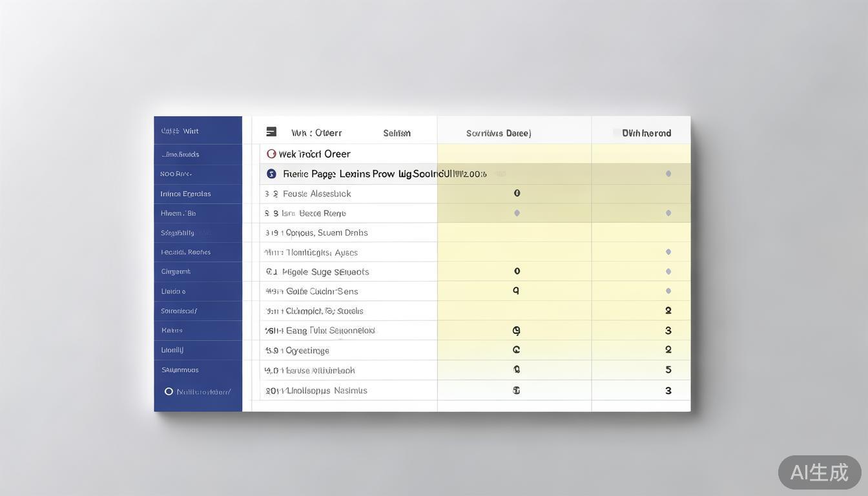This screenshot has width=868, height=496.
Task: Click gray dot in Isra Bezce Roerp middle column
Action: 517,213
